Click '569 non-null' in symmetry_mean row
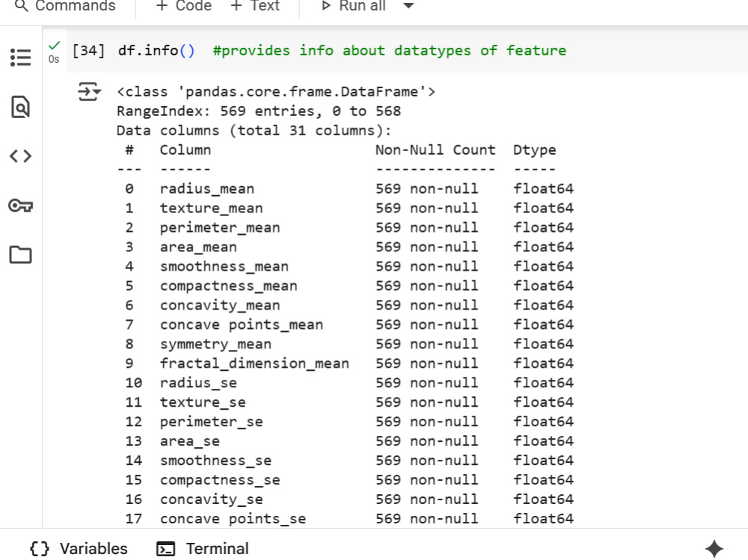The image size is (748, 560). [x=427, y=345]
